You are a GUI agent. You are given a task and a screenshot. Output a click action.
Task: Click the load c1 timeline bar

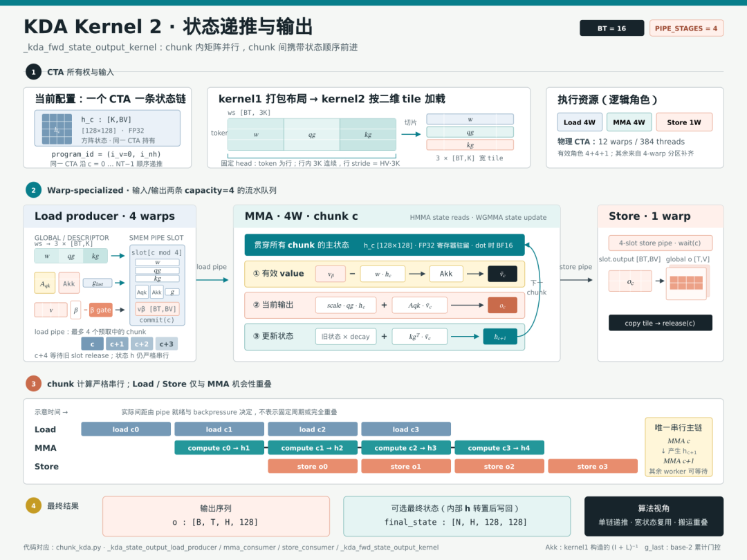219,429
